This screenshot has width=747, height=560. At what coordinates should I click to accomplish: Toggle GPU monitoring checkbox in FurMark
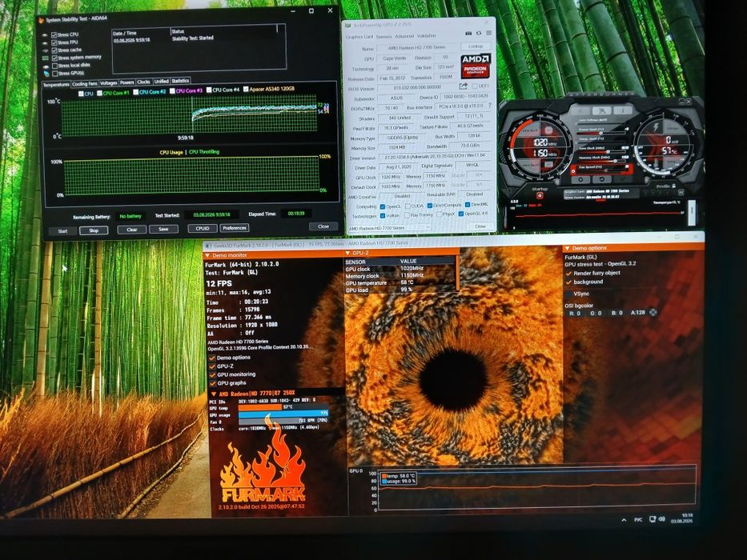(212, 375)
